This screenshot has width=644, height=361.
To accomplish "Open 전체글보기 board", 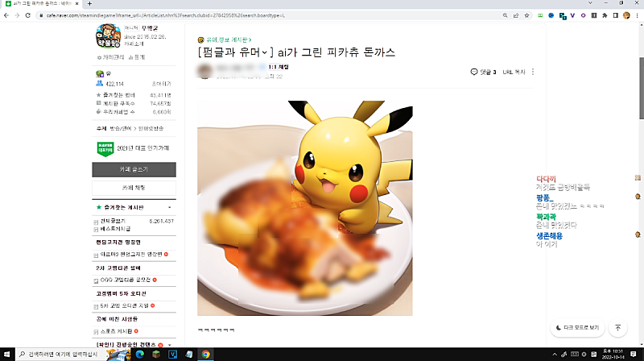I will coord(113,222).
